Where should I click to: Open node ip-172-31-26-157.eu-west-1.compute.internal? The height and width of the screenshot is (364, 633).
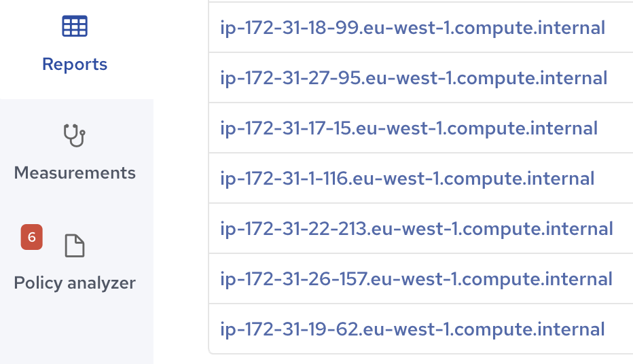tap(416, 279)
